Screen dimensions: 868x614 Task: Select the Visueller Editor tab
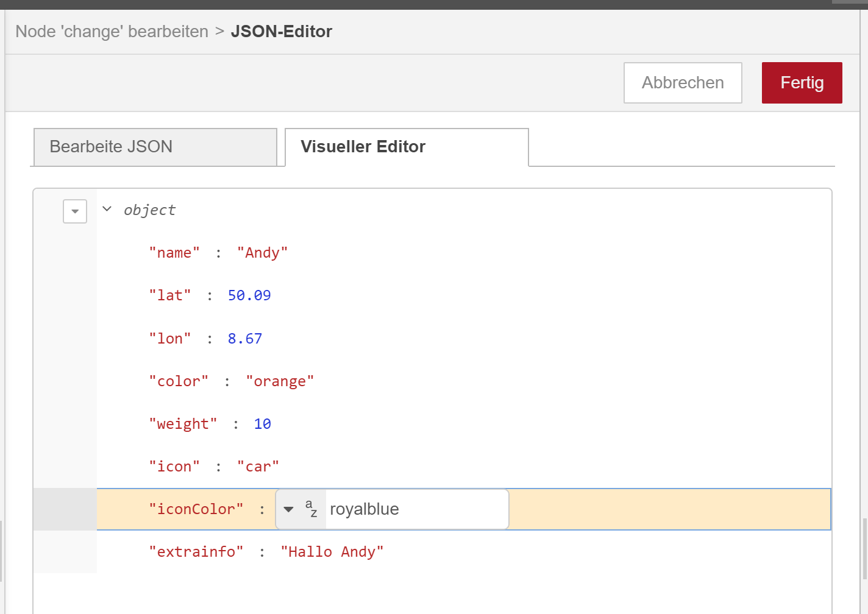coord(407,147)
